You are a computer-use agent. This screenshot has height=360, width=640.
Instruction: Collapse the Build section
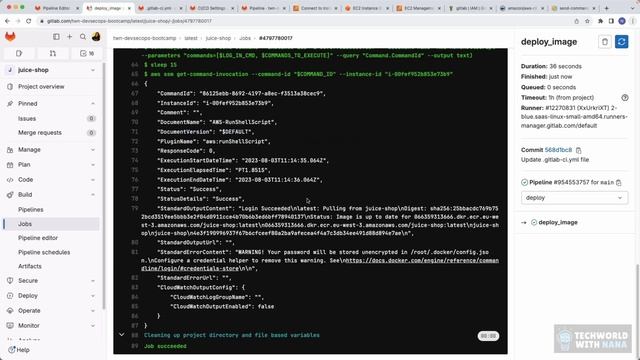pyautogui.click(x=93, y=195)
